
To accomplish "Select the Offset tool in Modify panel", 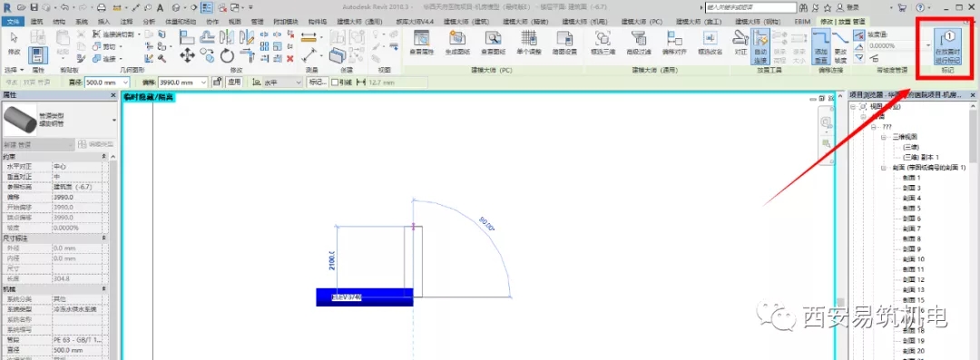I will point(207,38).
